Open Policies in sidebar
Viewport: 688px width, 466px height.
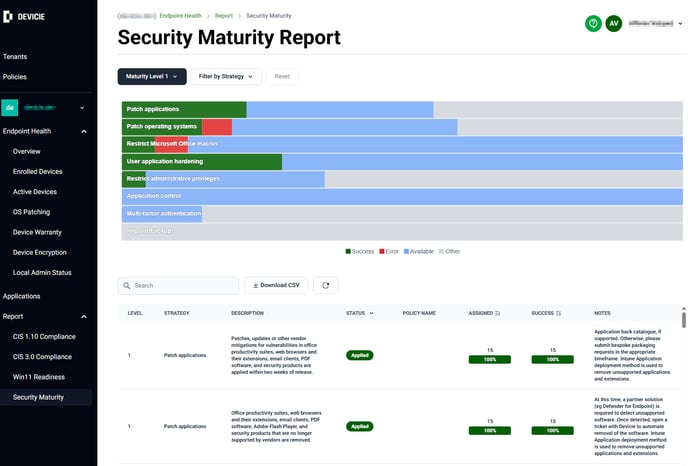(14, 77)
